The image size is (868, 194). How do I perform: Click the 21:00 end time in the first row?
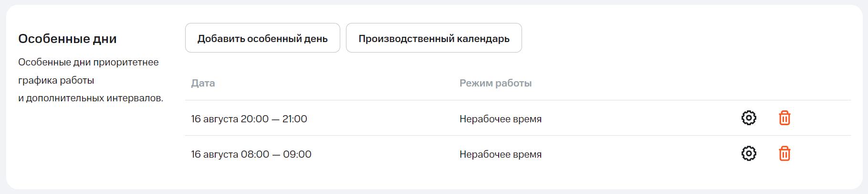click(294, 119)
